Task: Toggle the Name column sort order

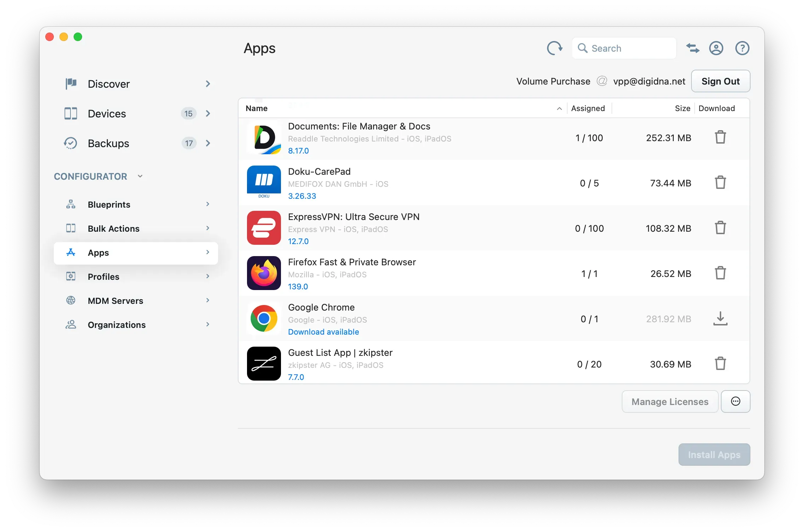Action: click(x=559, y=108)
